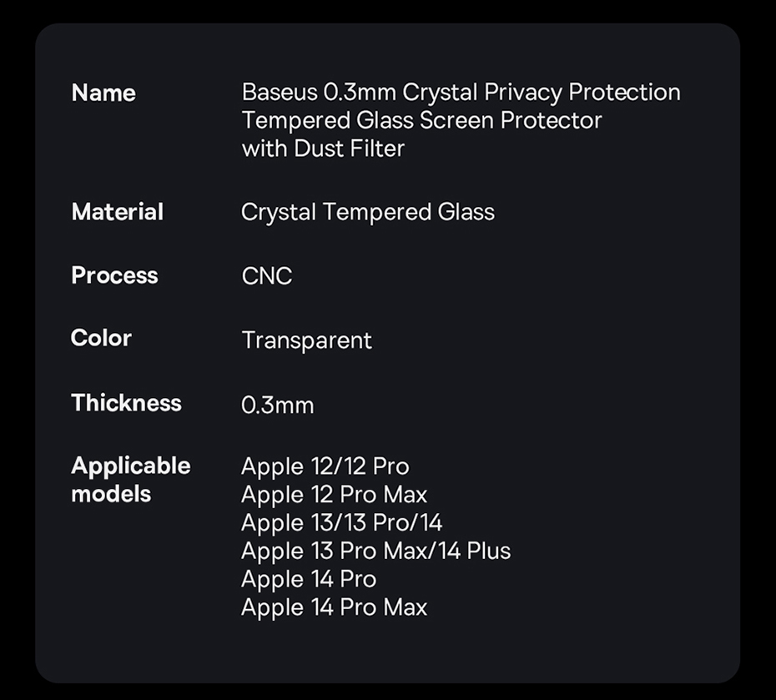Select the Transparent color value

tap(306, 340)
